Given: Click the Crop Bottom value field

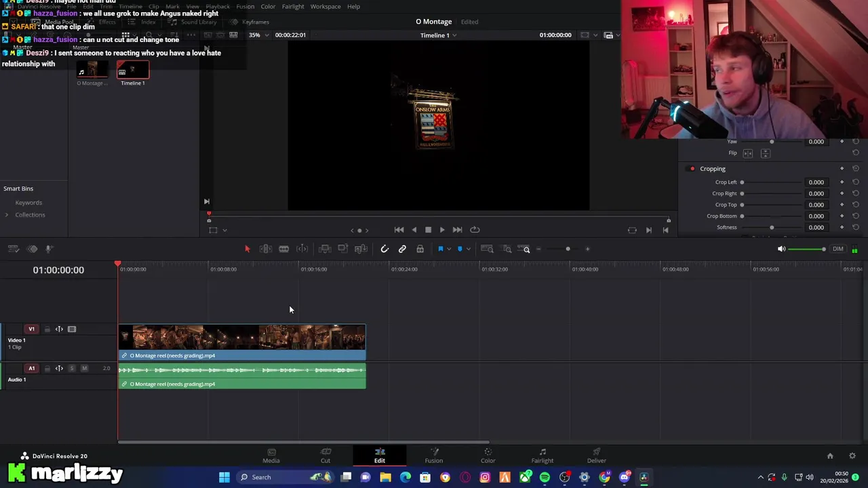Looking at the screenshot, I should click(x=816, y=216).
